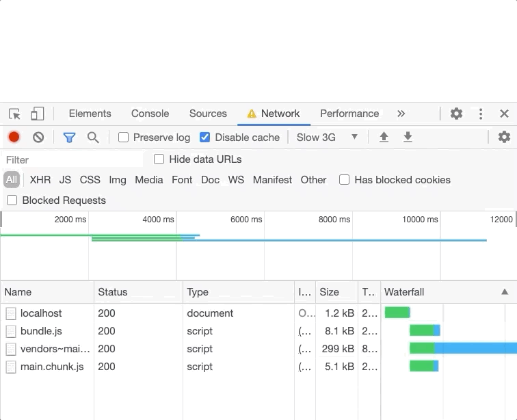Open Network settings gear icon

pos(504,137)
